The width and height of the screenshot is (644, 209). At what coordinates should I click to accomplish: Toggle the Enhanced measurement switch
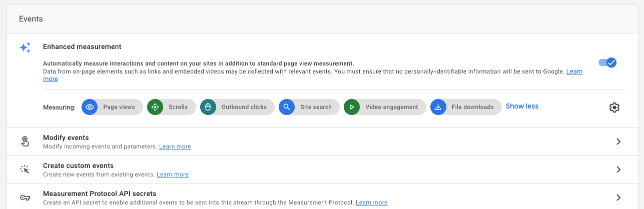coord(607,62)
